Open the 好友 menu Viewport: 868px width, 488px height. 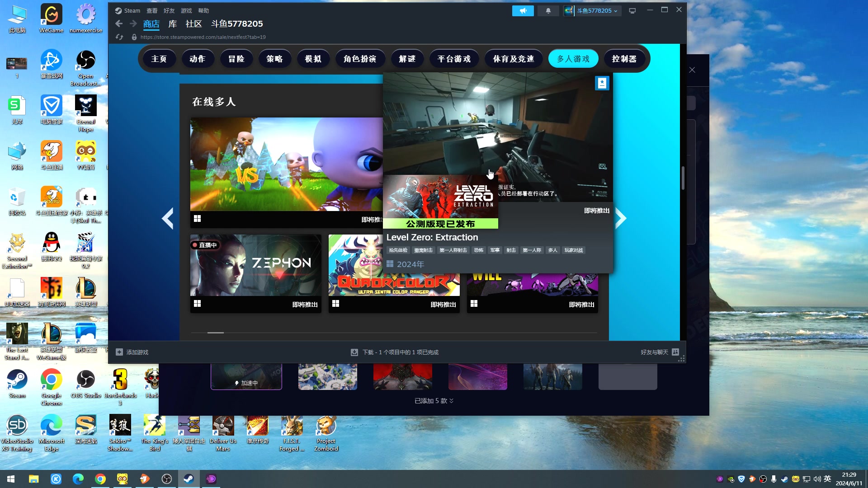[x=169, y=10]
